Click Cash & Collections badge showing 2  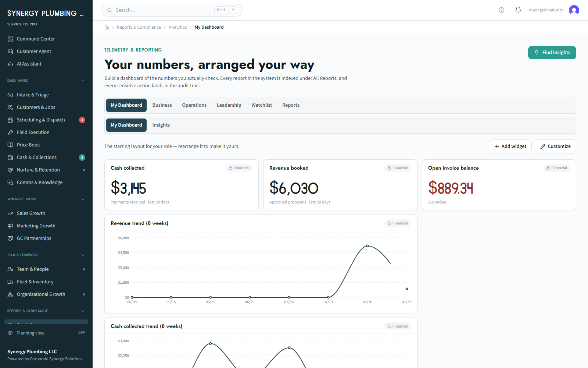pos(82,158)
